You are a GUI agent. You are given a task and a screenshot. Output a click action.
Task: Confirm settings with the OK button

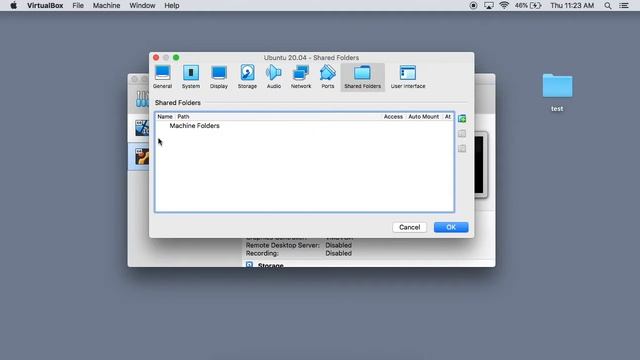click(451, 227)
